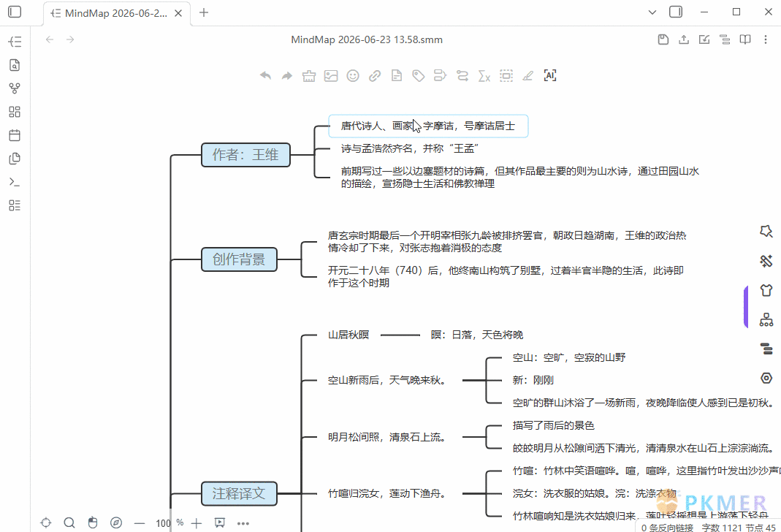Open the emoji icon picker
The height and width of the screenshot is (532, 781).
[353, 76]
